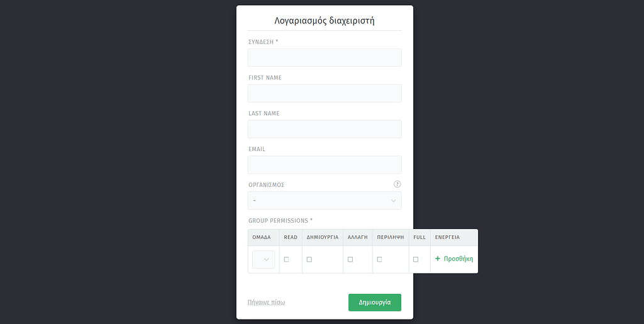Open the ΟΡΓΑΝΙΣΜΟΣ help question-mark icon
Viewport: 644px width, 324px height.
(x=397, y=184)
